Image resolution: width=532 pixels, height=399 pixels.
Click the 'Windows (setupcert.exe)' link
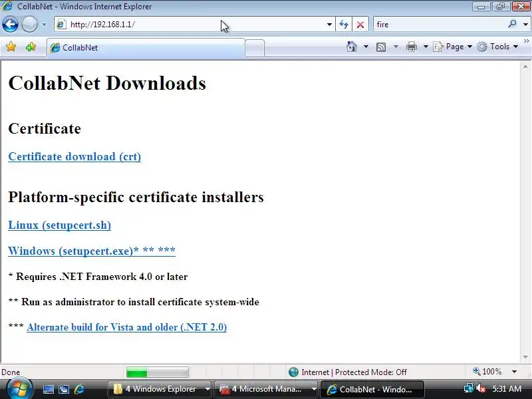pyautogui.click(x=92, y=251)
